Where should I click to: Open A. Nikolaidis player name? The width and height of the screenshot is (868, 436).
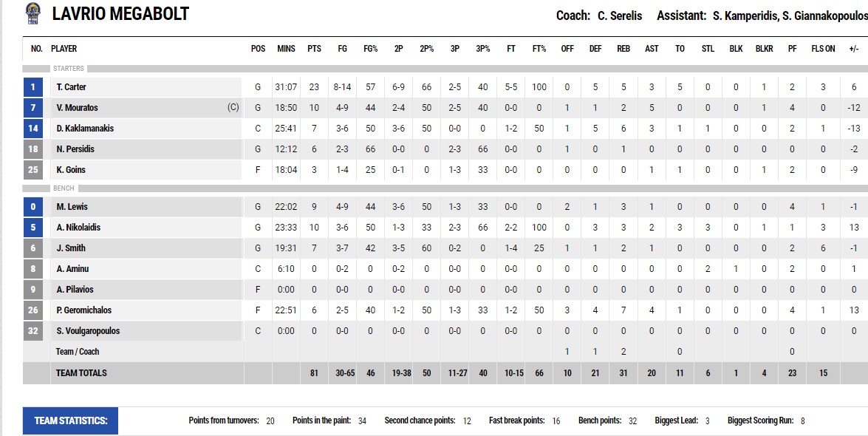(x=78, y=228)
